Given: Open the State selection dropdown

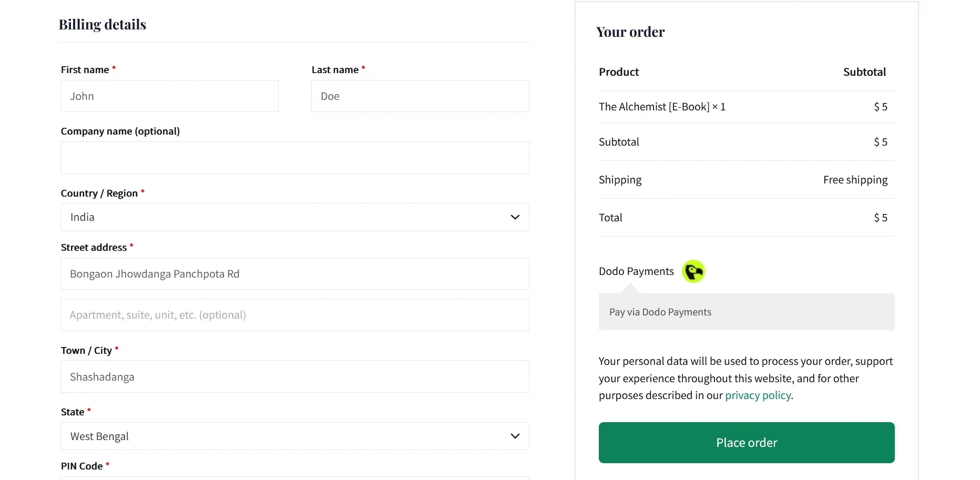Looking at the screenshot, I should (x=294, y=436).
